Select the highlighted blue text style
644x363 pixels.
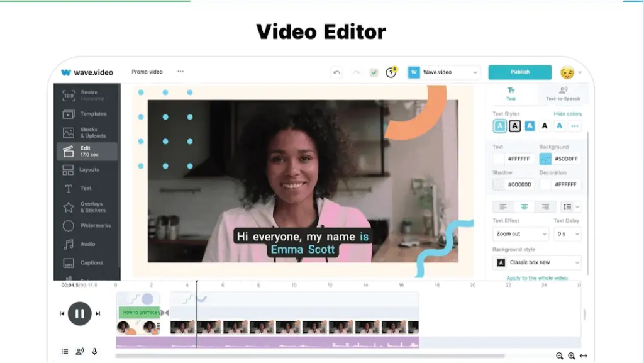pos(501,126)
